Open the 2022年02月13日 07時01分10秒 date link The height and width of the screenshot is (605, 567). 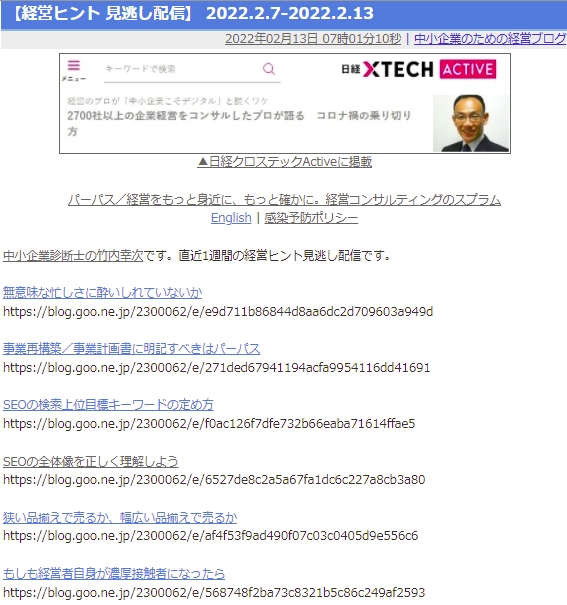click(313, 39)
